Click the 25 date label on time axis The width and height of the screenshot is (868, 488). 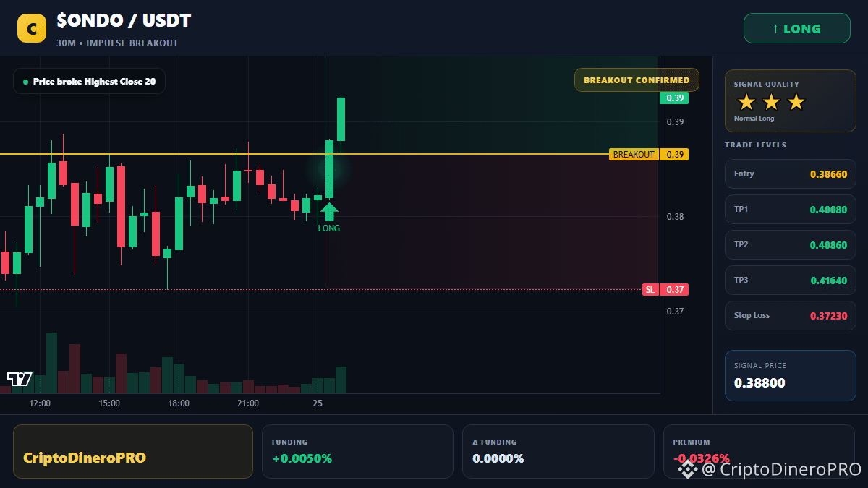[x=318, y=403]
